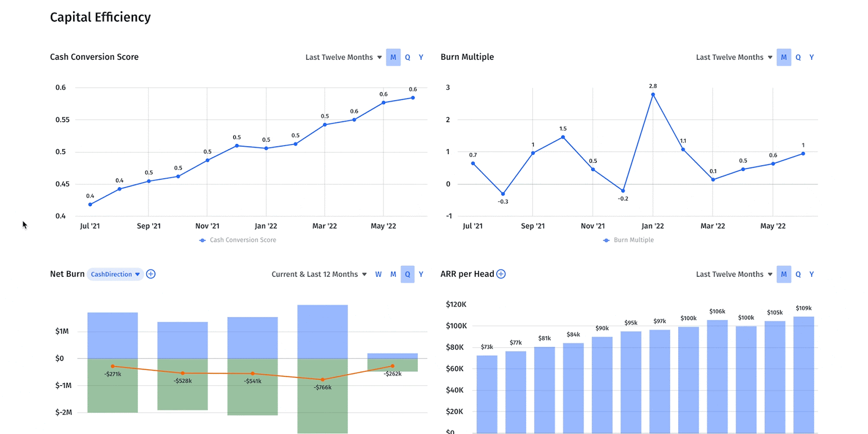
Task: Select quarterly view for ARR per Head
Action: point(798,275)
